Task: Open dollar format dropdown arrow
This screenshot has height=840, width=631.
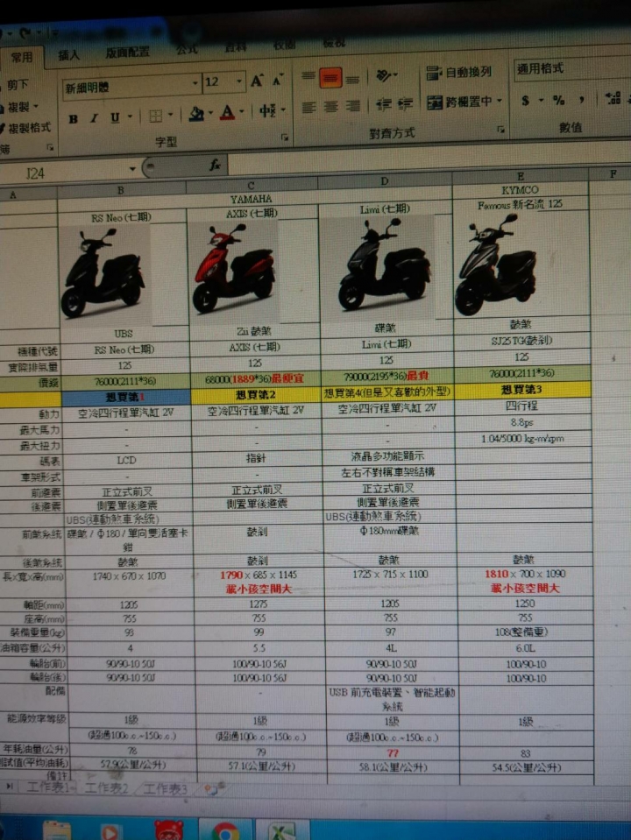Action: tap(541, 100)
